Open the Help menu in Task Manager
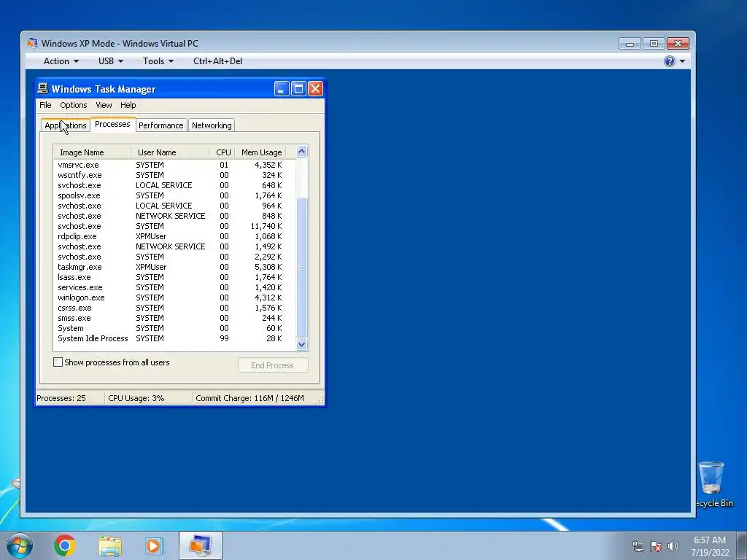The image size is (747, 560). tap(128, 105)
